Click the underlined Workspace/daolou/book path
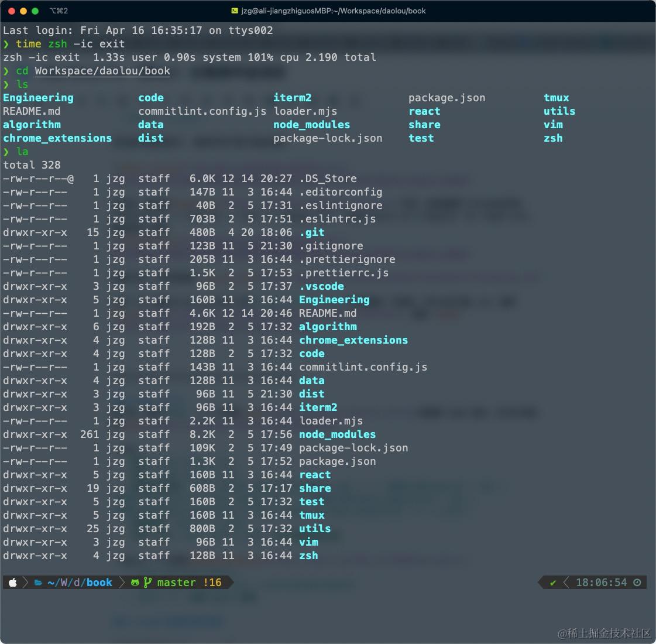The height and width of the screenshot is (644, 656). [102, 71]
